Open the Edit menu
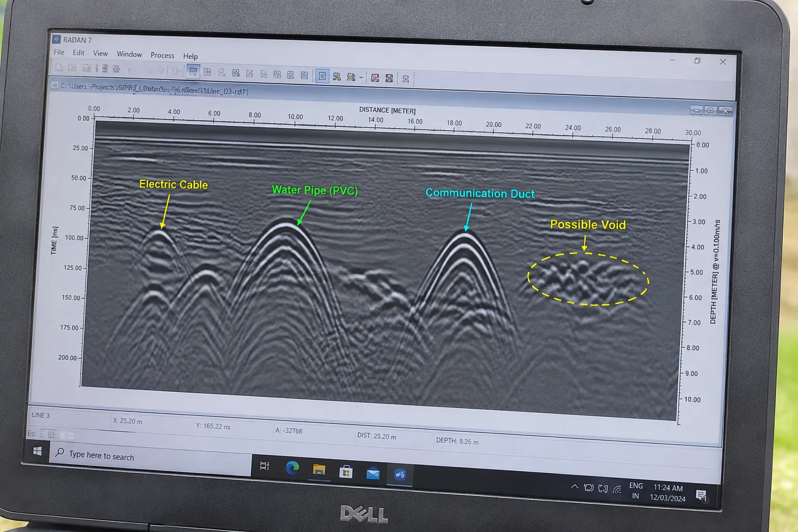This screenshot has width=798, height=532. (x=78, y=53)
